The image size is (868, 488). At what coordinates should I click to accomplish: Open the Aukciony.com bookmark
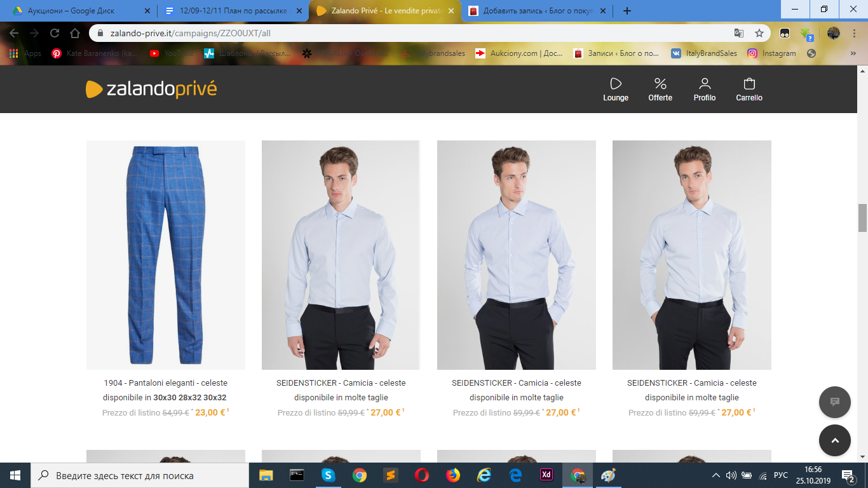[x=519, y=53]
